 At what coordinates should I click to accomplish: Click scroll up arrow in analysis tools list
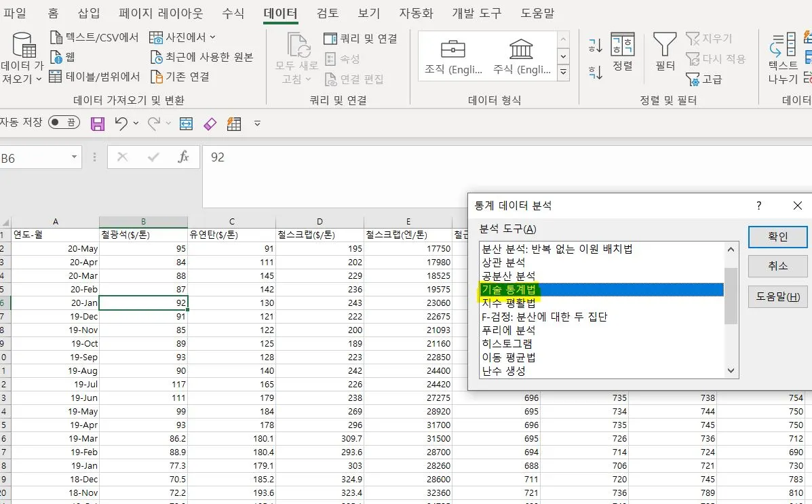(731, 249)
